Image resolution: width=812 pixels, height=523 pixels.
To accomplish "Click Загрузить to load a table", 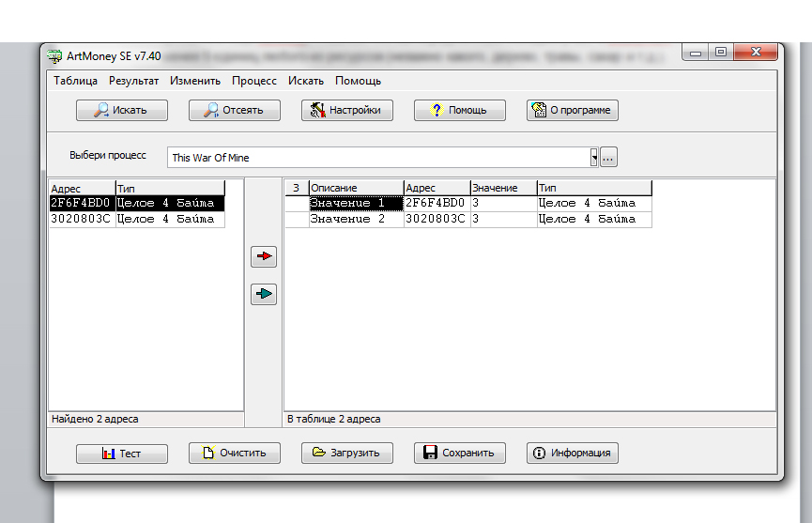I will point(347,454).
